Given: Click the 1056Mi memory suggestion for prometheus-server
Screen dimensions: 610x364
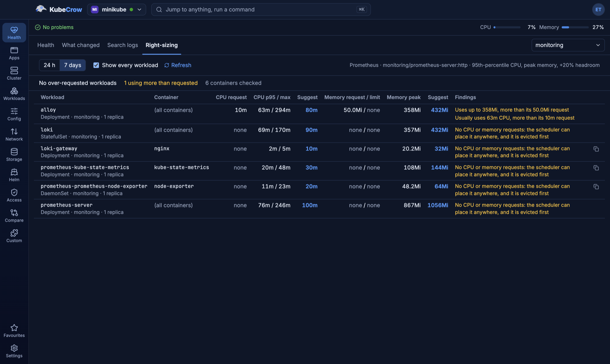Looking at the screenshot, I should tap(438, 205).
